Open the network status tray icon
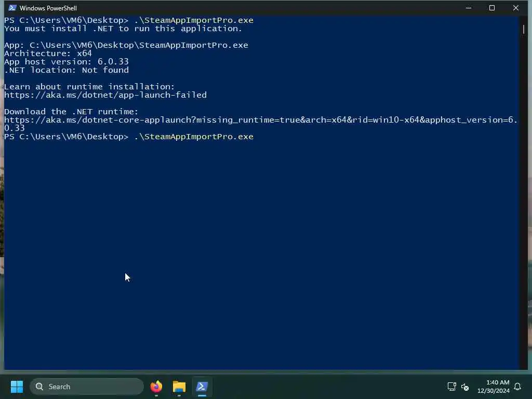This screenshot has width=532, height=399. [451, 387]
